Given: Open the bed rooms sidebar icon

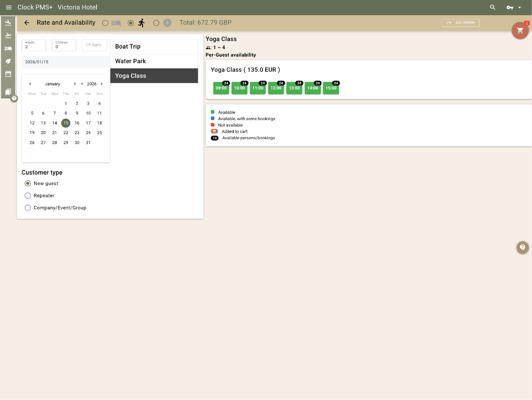Looking at the screenshot, I should [8, 49].
